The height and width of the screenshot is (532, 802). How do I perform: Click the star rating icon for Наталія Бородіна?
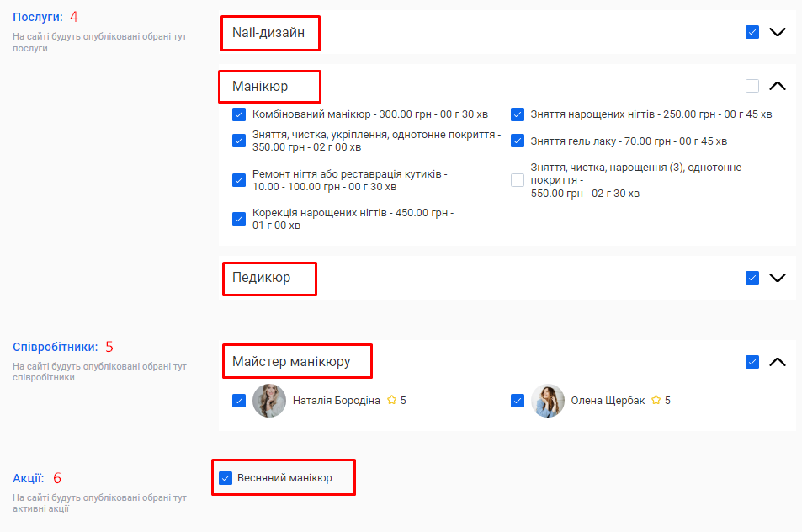[x=391, y=401]
